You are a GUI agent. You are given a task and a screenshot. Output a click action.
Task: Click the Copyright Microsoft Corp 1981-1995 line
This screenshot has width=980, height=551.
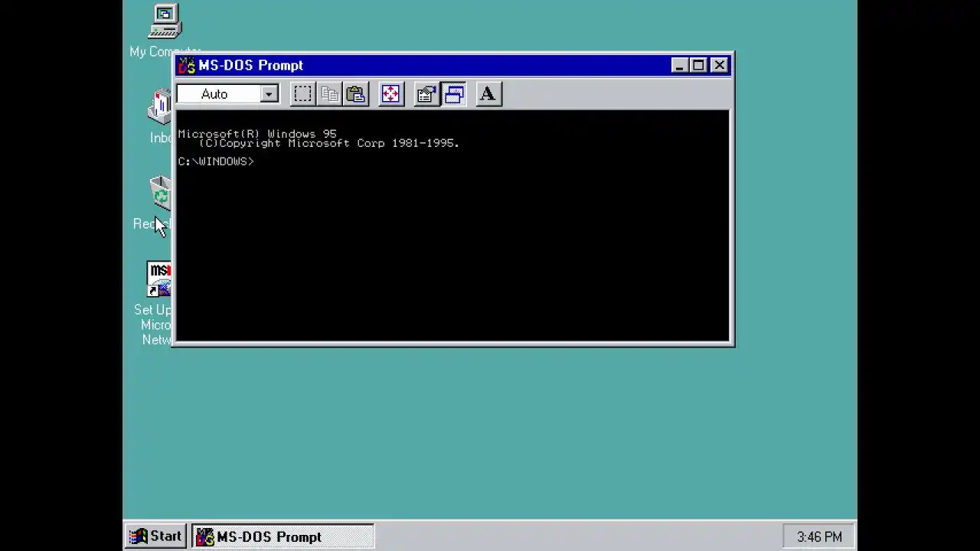click(328, 143)
